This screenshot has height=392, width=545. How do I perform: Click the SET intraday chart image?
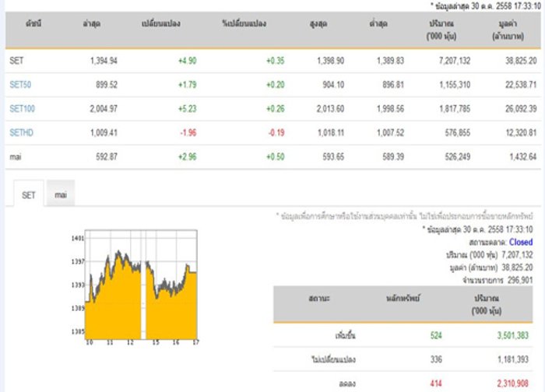(x=135, y=287)
